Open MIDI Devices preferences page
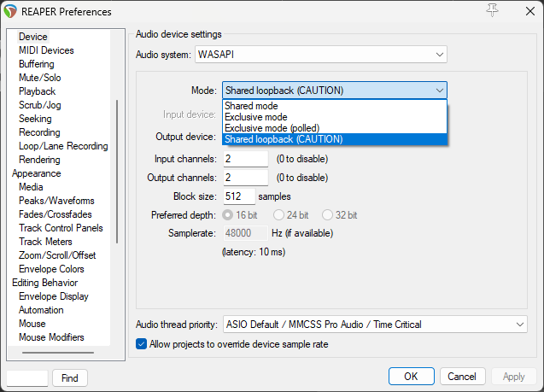This screenshot has width=544, height=392. (46, 50)
